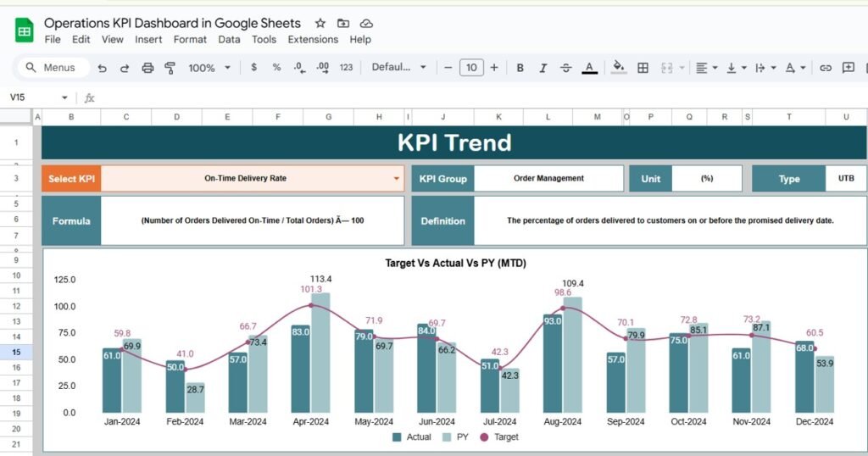Image resolution: width=868 pixels, height=456 pixels.
Task: Open the Select KPI dropdown
Action: (397, 178)
